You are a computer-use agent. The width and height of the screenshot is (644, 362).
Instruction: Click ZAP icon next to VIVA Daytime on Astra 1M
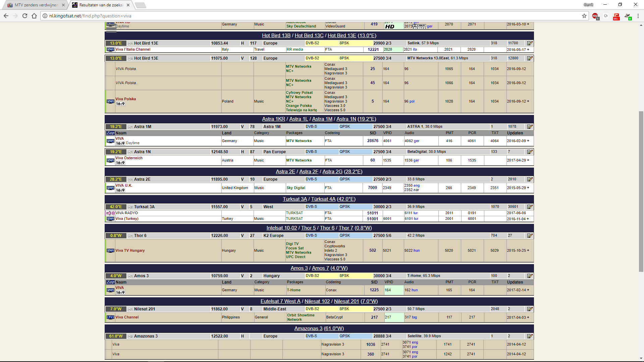tap(110, 141)
